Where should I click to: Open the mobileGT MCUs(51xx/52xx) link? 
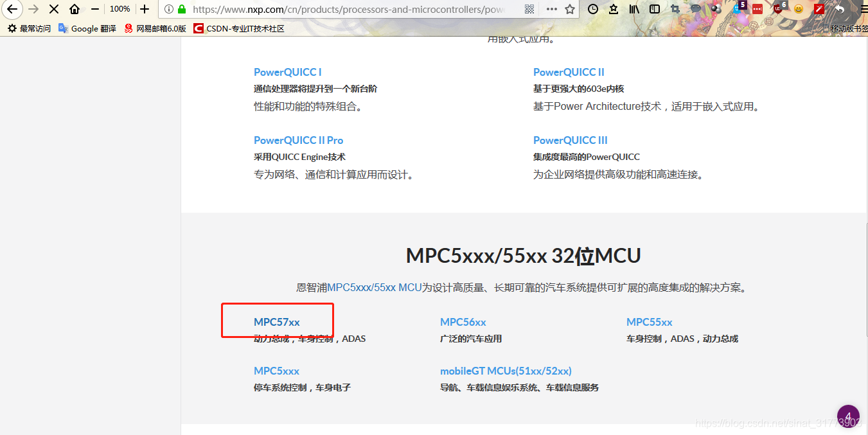(x=506, y=371)
